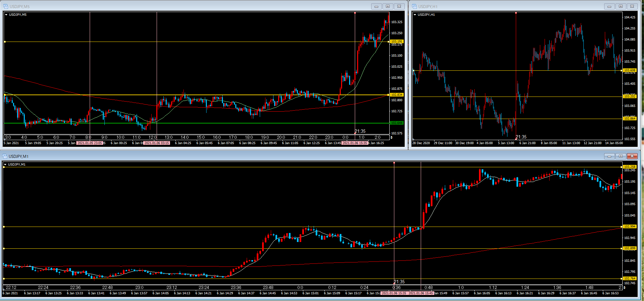Minimize the USDJPY,M1 chart window

tap(609, 156)
